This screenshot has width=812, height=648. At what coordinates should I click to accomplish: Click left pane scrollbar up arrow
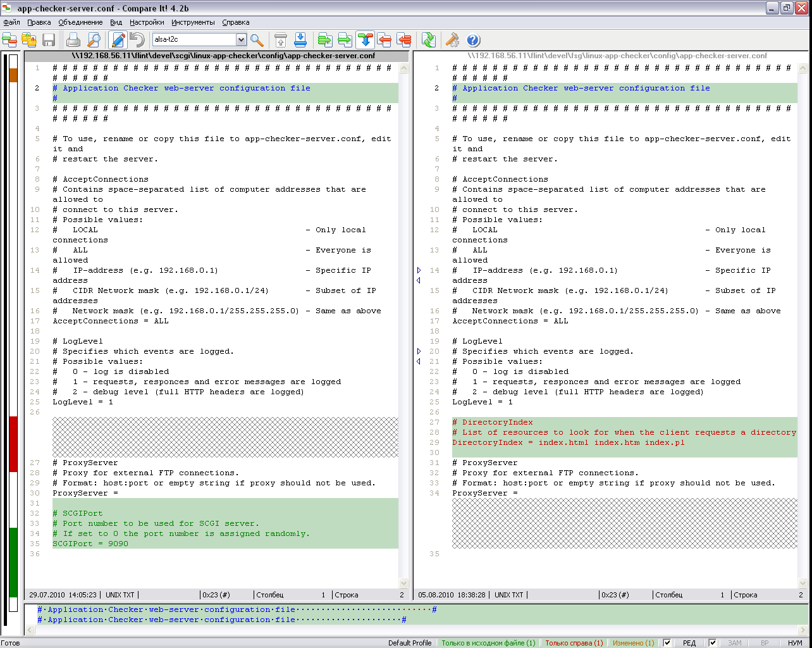click(x=404, y=67)
